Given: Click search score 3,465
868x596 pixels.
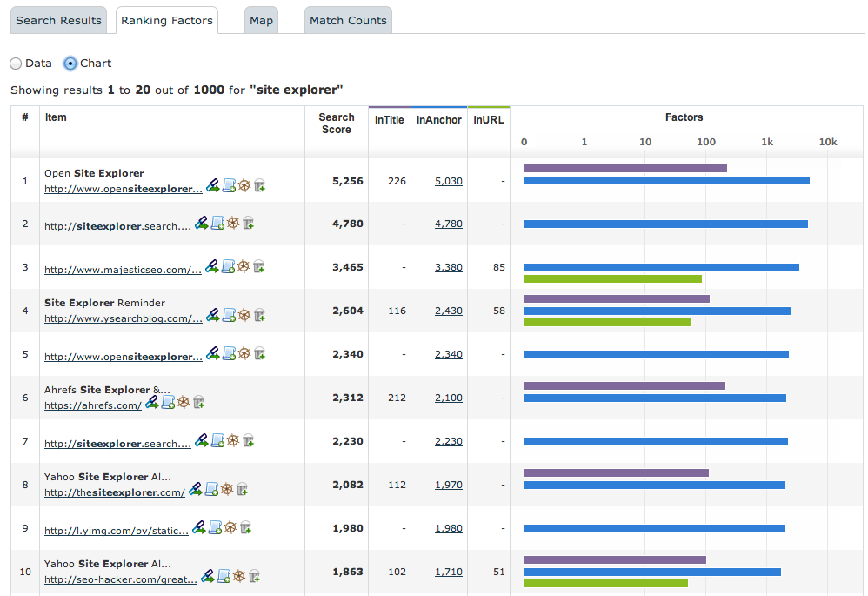Looking at the screenshot, I should [x=348, y=267].
